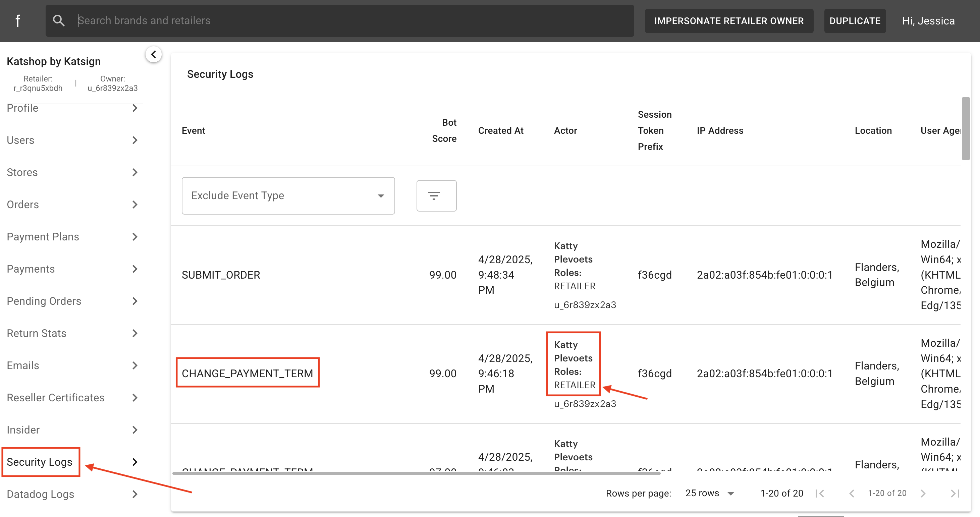Click the Bot Score column header
The width and height of the screenshot is (980, 517).
point(444,130)
